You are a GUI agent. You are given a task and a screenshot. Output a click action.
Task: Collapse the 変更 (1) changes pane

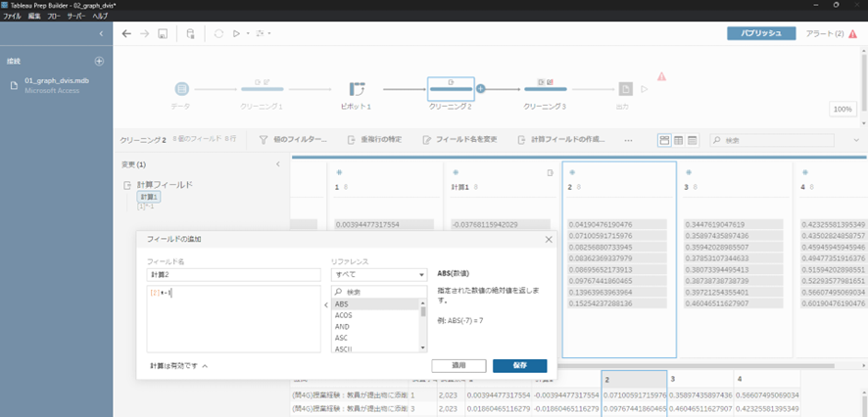(x=278, y=164)
